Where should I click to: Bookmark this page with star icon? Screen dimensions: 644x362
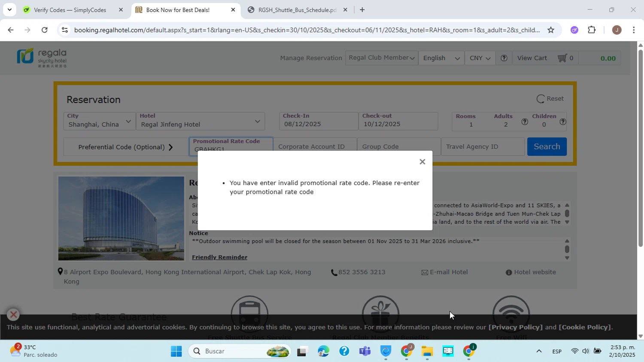(551, 30)
